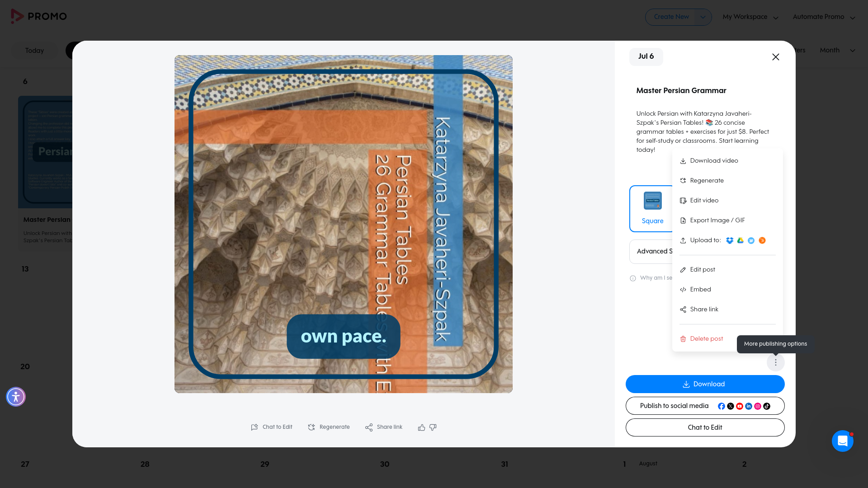Click the video preview image

(344, 224)
